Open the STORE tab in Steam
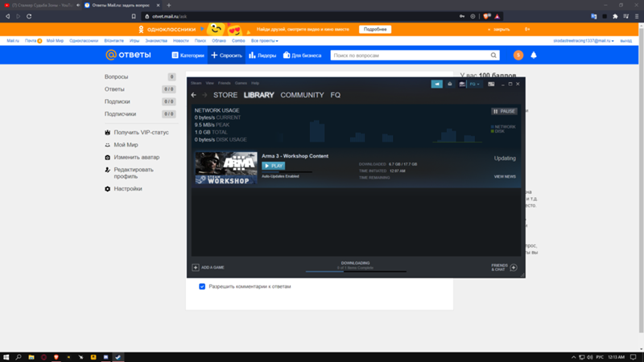The width and height of the screenshot is (644, 362). (225, 95)
